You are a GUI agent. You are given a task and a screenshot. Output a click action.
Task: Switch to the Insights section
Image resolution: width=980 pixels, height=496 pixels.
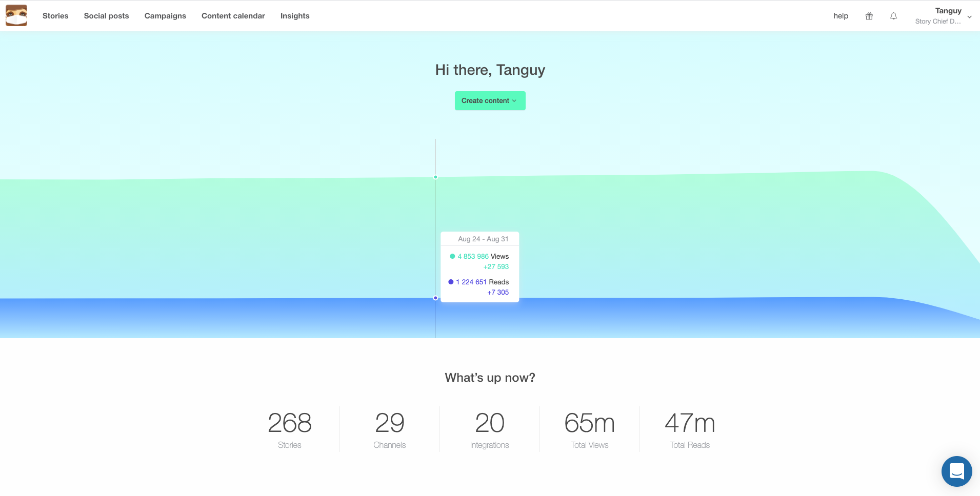[294, 16]
